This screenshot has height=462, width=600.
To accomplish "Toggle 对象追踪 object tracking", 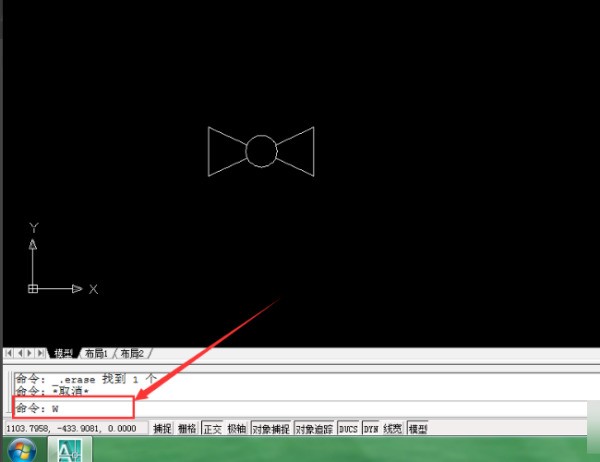I will (314, 429).
